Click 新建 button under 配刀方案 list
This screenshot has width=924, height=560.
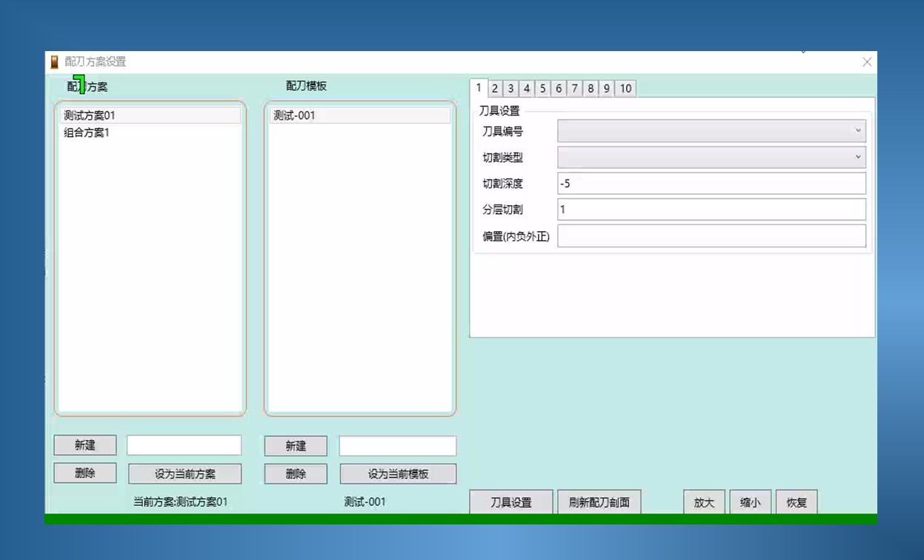coord(85,445)
